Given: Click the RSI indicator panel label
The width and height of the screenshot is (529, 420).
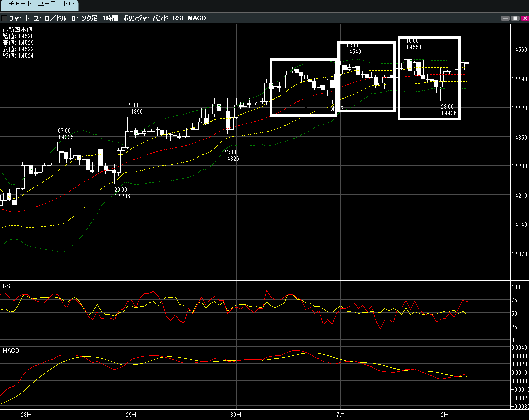Looking at the screenshot, I should [x=8, y=286].
